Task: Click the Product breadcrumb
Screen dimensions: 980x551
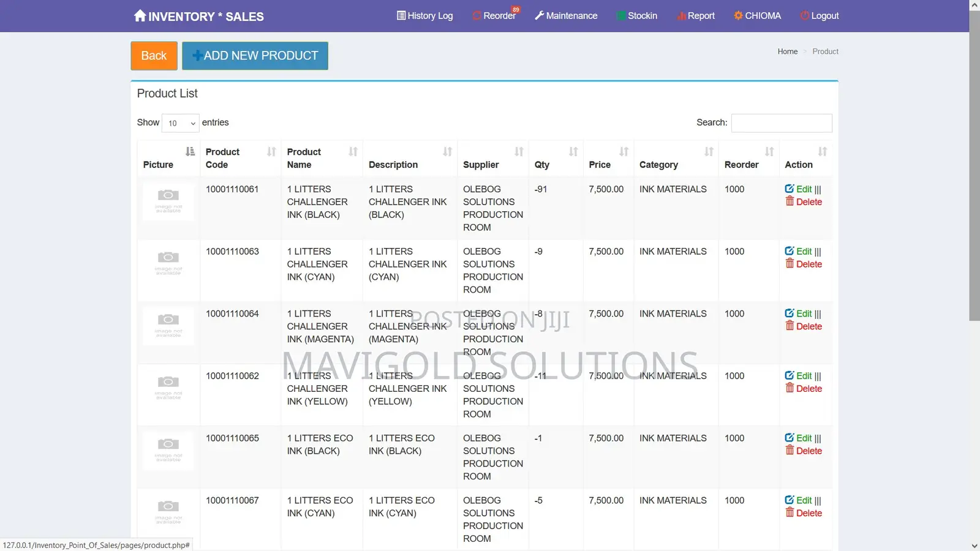Action: click(825, 51)
